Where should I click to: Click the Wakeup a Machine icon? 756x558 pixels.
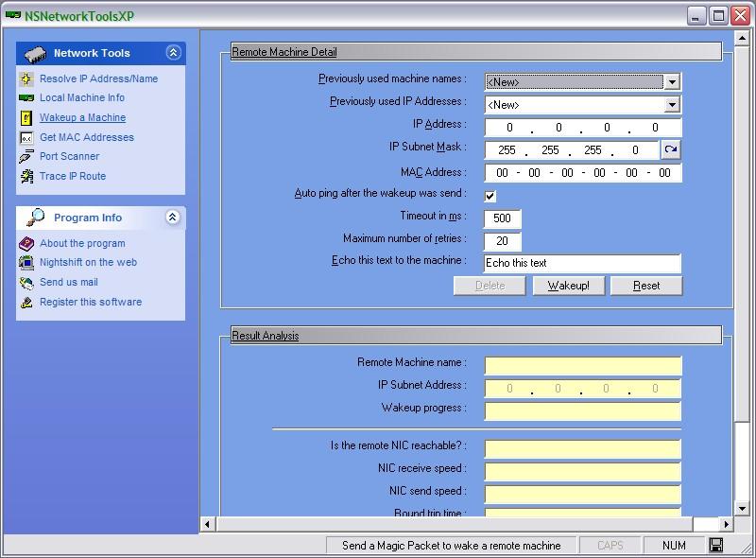[x=26, y=118]
